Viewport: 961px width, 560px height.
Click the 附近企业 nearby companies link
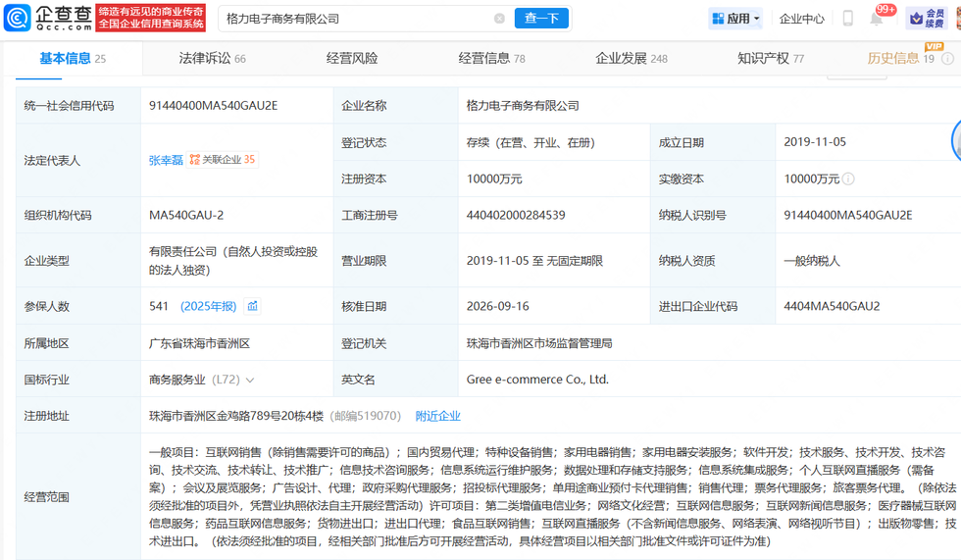coord(437,416)
